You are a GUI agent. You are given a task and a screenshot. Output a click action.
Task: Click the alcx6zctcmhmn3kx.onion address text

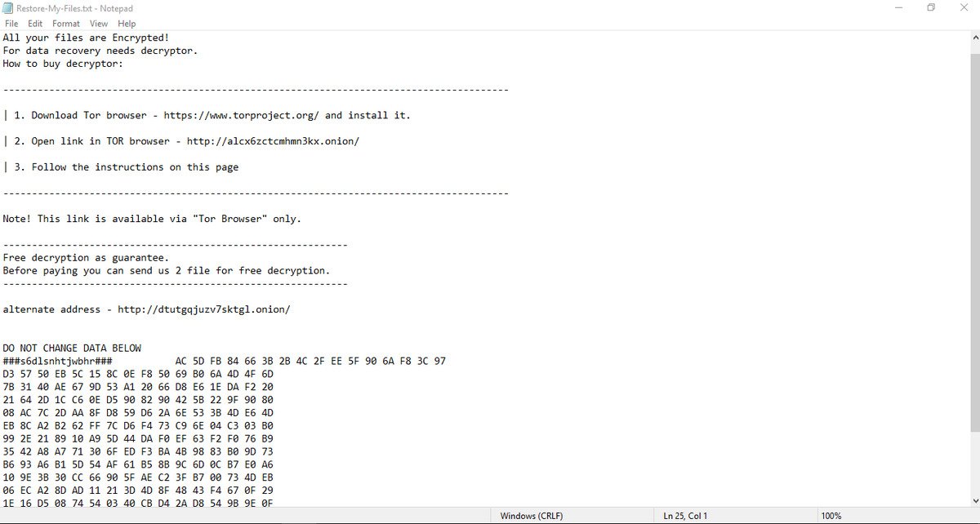click(273, 141)
